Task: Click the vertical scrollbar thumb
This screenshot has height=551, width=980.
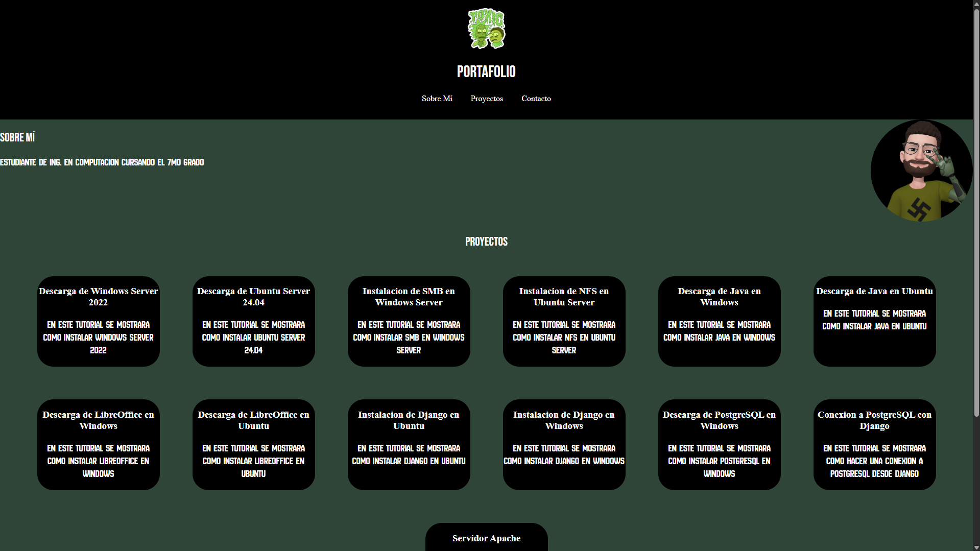Action: (x=976, y=213)
